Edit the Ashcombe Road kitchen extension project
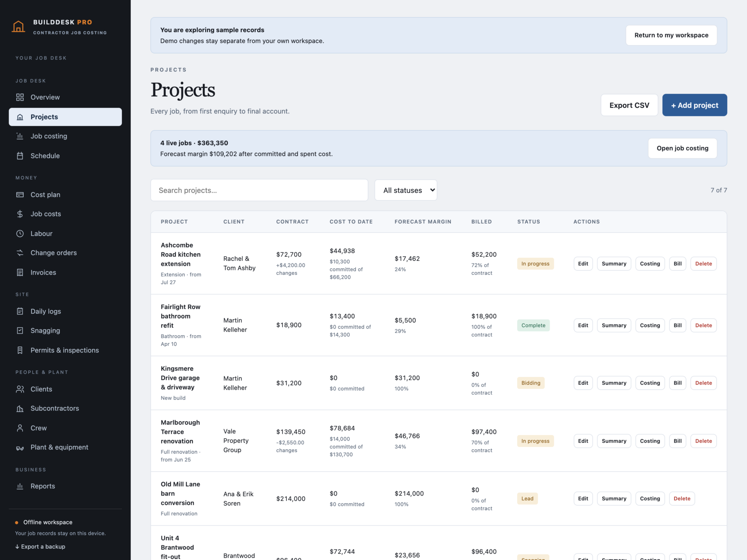Screen dimensions: 747x560 pyautogui.click(x=583, y=264)
